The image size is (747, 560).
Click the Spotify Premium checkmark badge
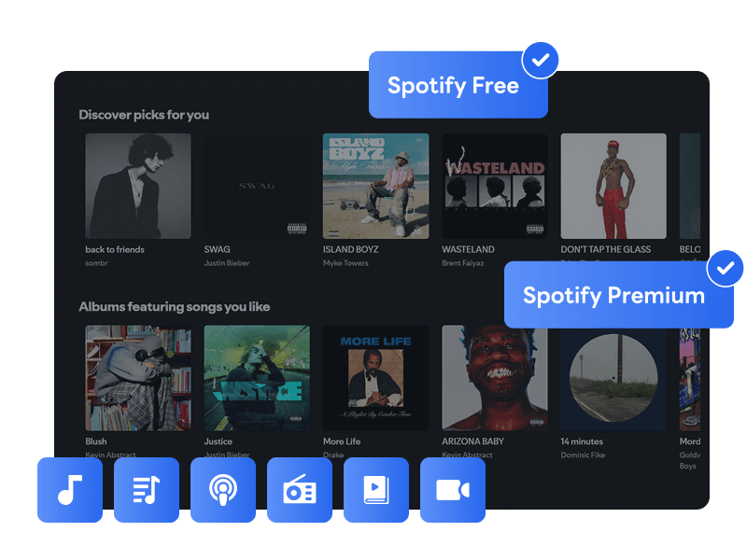coord(726,268)
